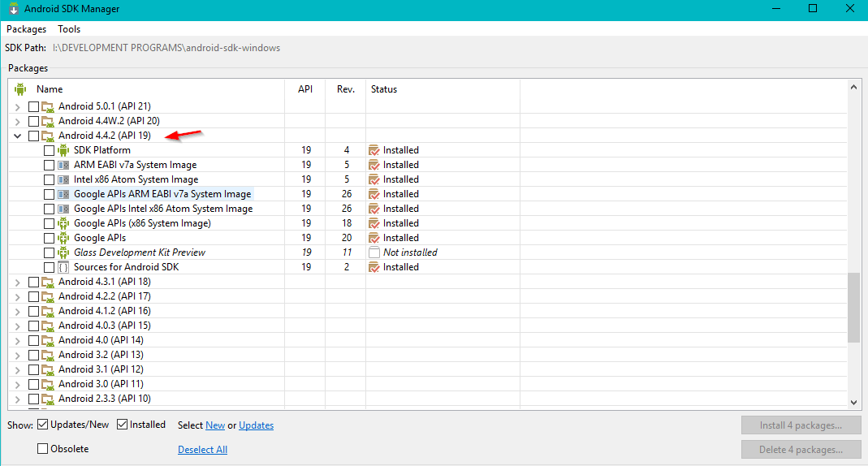Sort packages by the API column header
The width and height of the screenshot is (868, 466).
click(x=305, y=89)
